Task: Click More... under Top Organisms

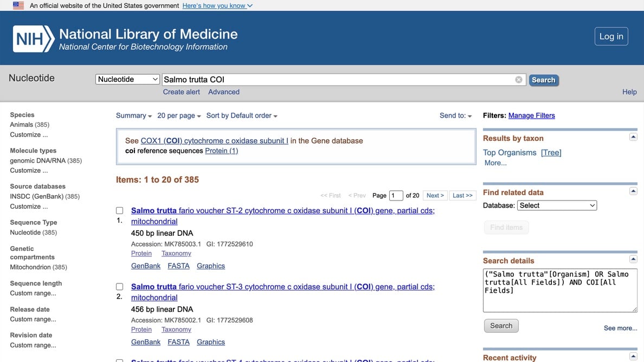Action: pos(495,163)
